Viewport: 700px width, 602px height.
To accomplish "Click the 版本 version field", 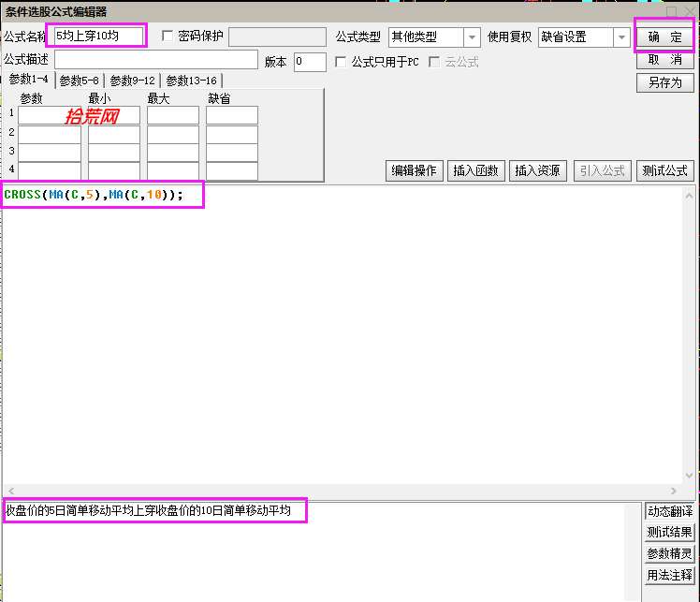I will click(x=310, y=62).
